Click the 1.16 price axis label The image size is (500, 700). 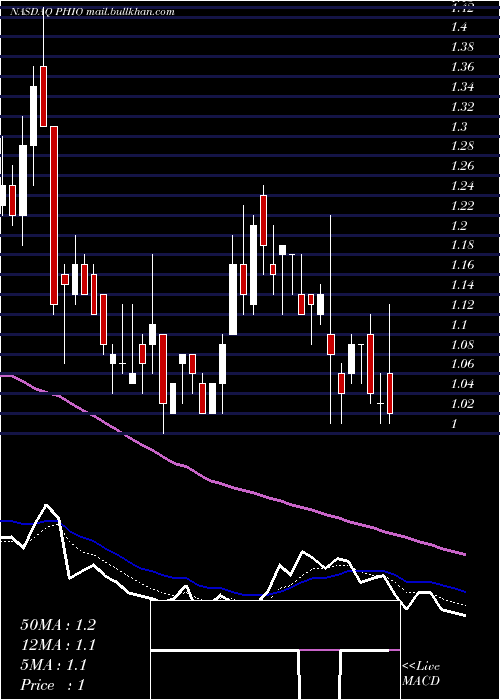tap(462, 265)
